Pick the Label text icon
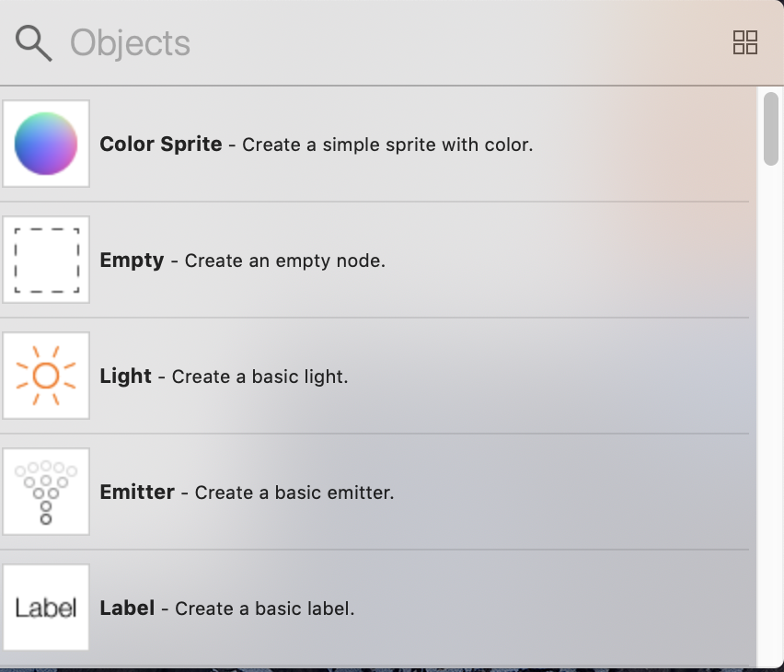 pos(46,608)
